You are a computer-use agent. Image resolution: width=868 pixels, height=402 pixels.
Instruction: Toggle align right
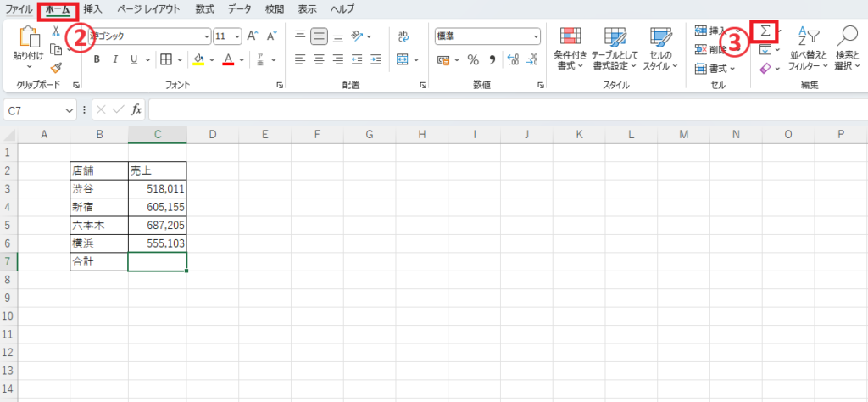(337, 59)
